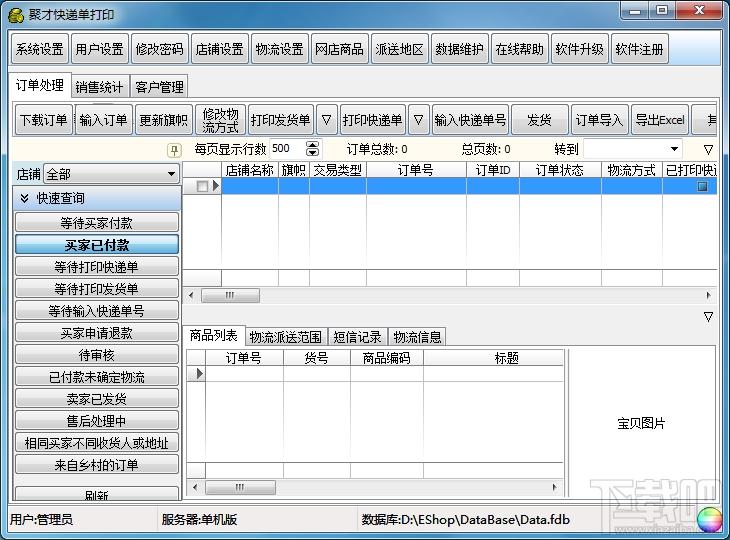Select the 商品列表 tab
730x540 pixels.
click(214, 335)
